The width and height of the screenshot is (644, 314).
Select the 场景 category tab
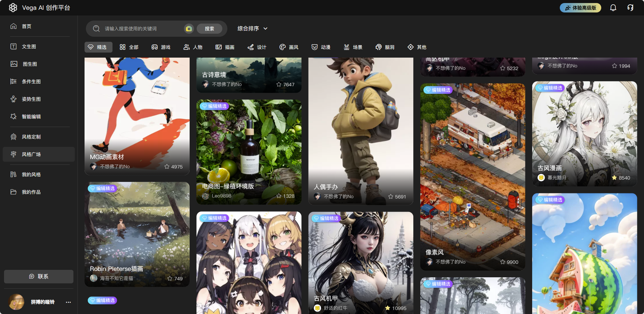[353, 47]
